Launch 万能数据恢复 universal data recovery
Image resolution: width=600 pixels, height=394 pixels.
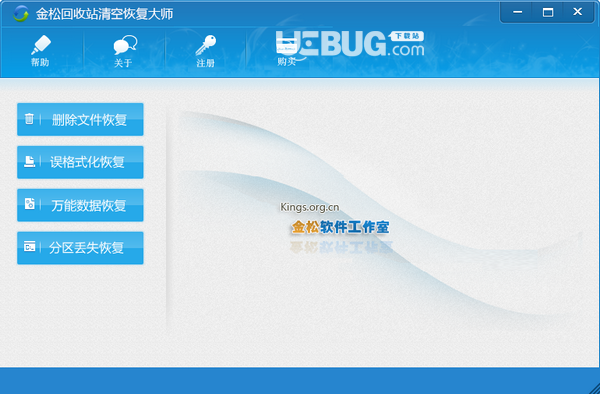point(80,205)
